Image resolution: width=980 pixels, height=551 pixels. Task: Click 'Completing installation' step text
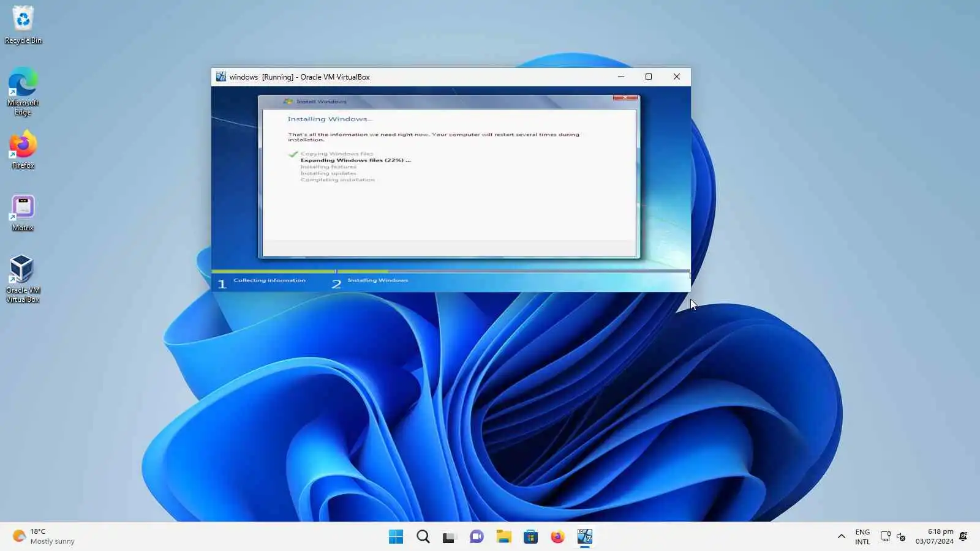(337, 180)
